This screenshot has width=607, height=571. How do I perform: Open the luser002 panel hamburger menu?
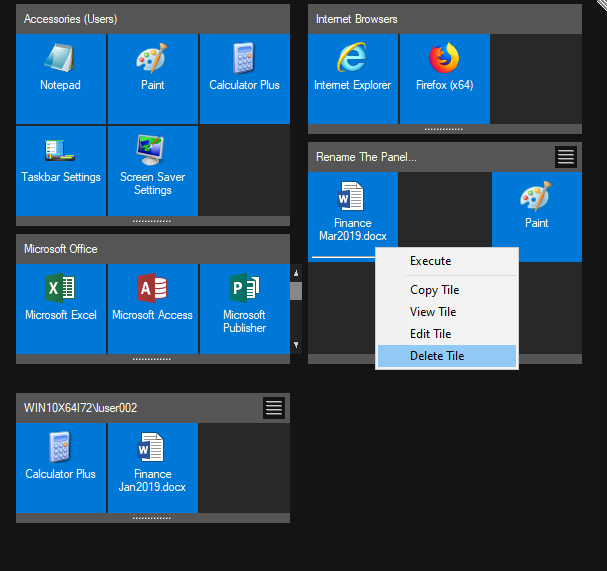(x=274, y=408)
